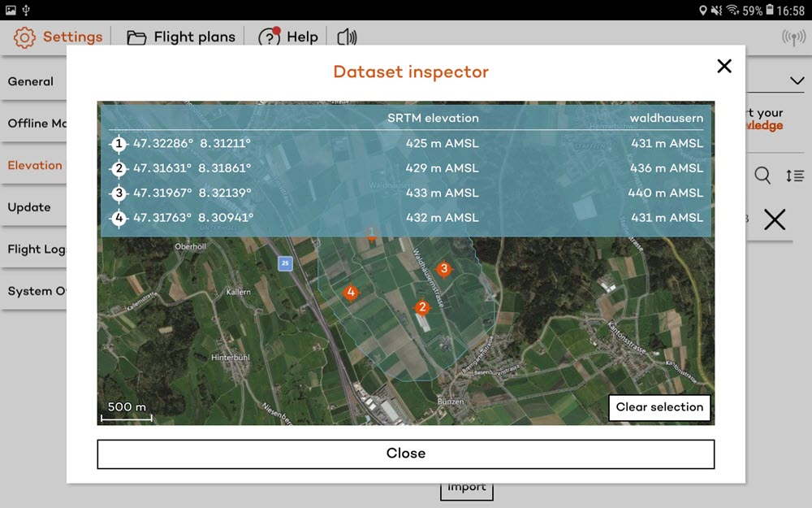Click the 500 m scale bar
This screenshot has height=508, width=812.
[125, 411]
